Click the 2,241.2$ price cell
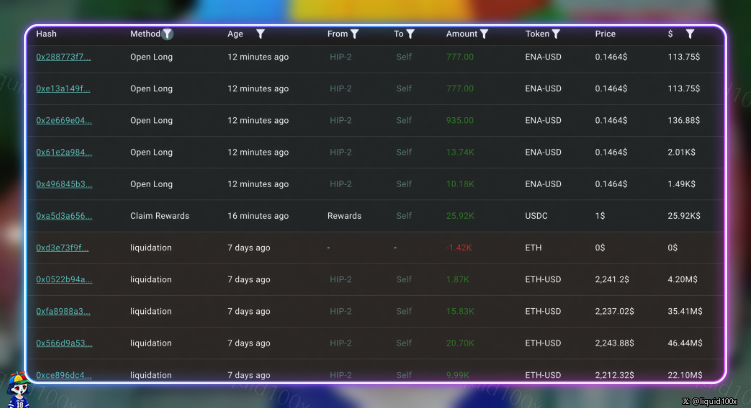 612,280
